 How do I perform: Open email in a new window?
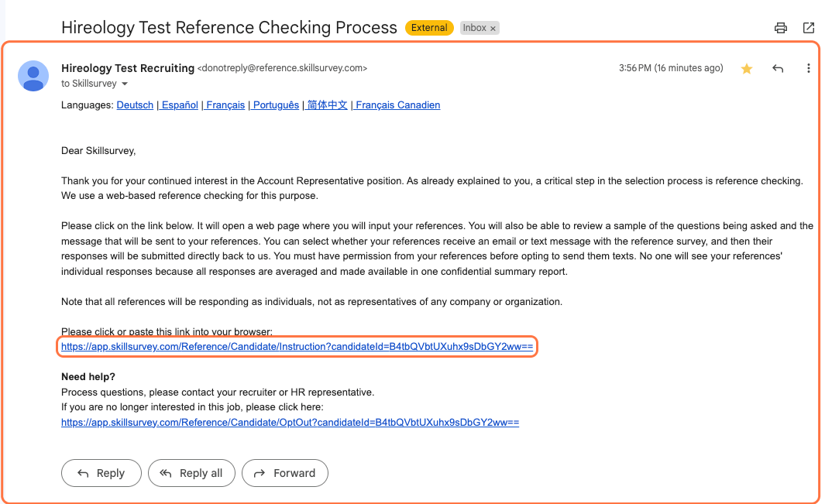coord(809,27)
